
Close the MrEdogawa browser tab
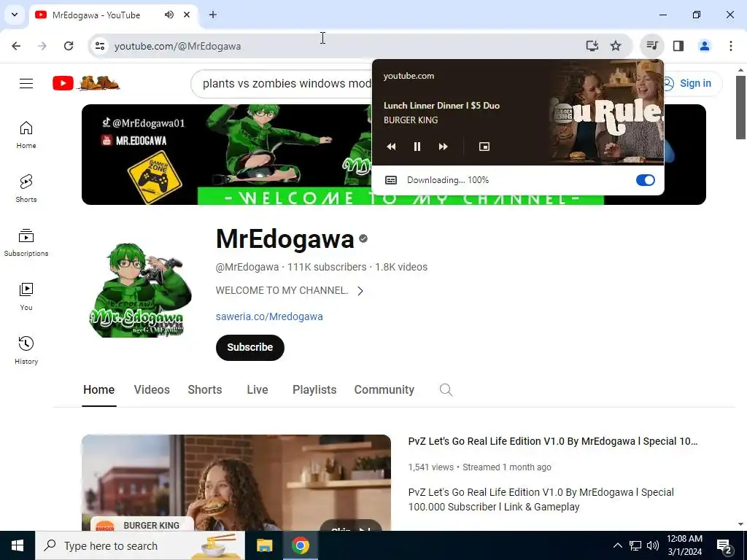point(187,15)
